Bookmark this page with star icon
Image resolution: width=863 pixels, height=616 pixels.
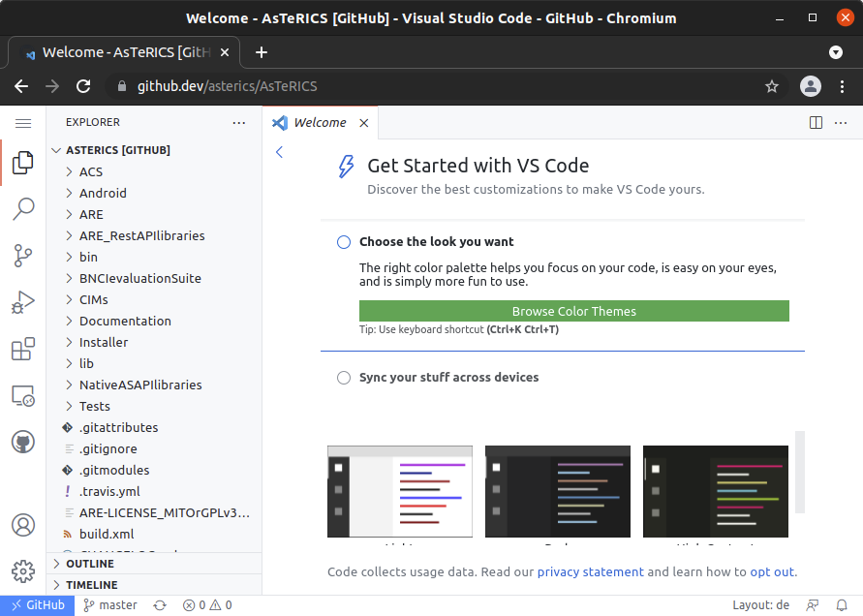(772, 86)
